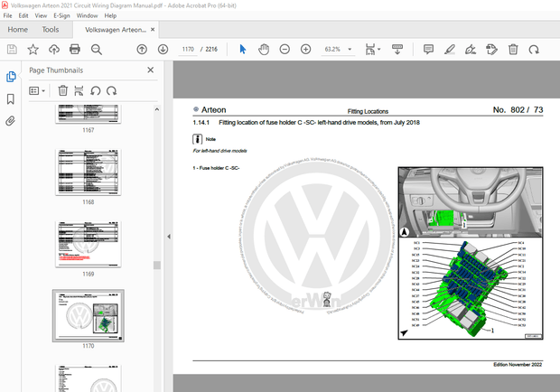Switch to the Tools tab

[51, 30]
